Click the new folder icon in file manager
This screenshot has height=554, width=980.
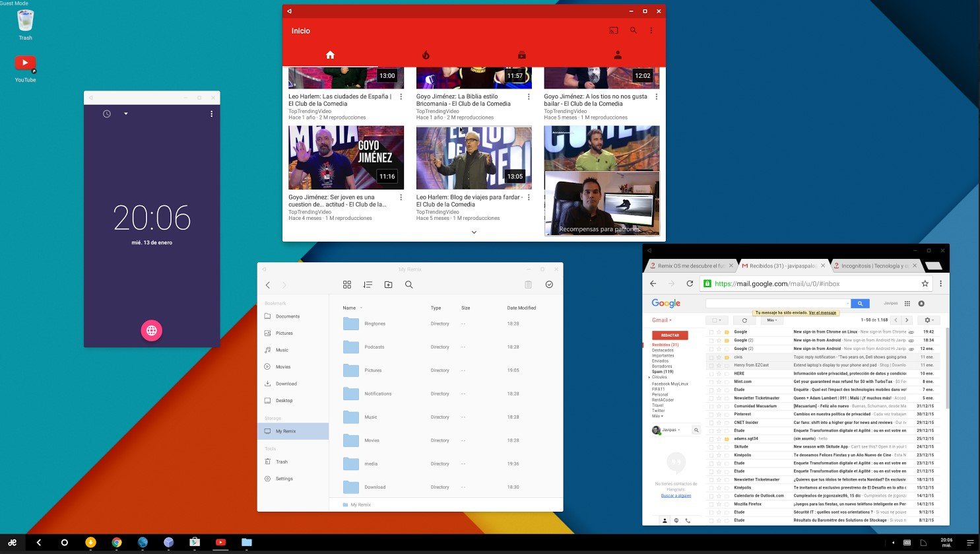tap(388, 285)
